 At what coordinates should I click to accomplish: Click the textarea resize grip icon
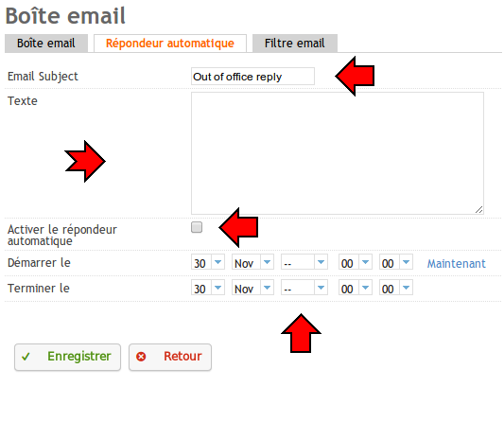(478, 210)
